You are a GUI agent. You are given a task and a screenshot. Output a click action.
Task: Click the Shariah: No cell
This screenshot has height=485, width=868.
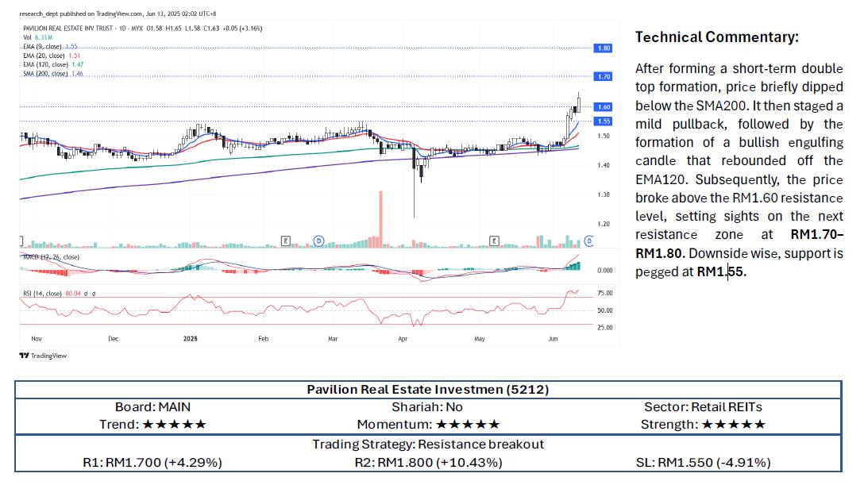tap(426, 407)
